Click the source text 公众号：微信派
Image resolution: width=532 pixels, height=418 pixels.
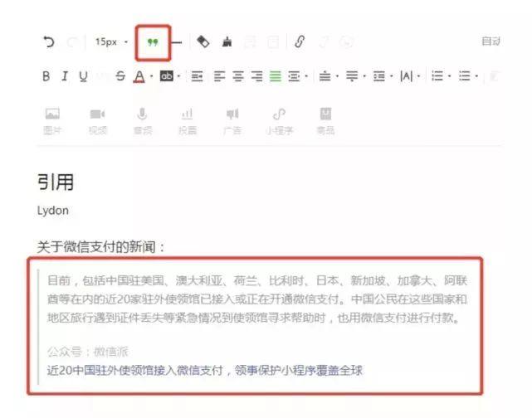click(x=87, y=352)
